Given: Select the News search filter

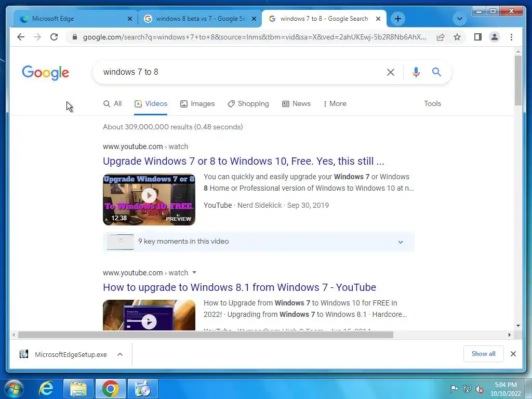Looking at the screenshot, I should coord(296,103).
